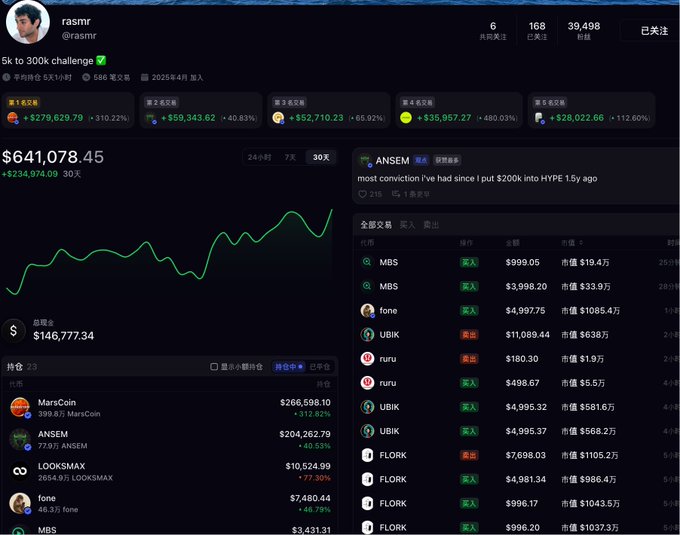This screenshot has width=680, height=535.
Task: Switch to 已平仓 closed positions
Action: tap(319, 367)
